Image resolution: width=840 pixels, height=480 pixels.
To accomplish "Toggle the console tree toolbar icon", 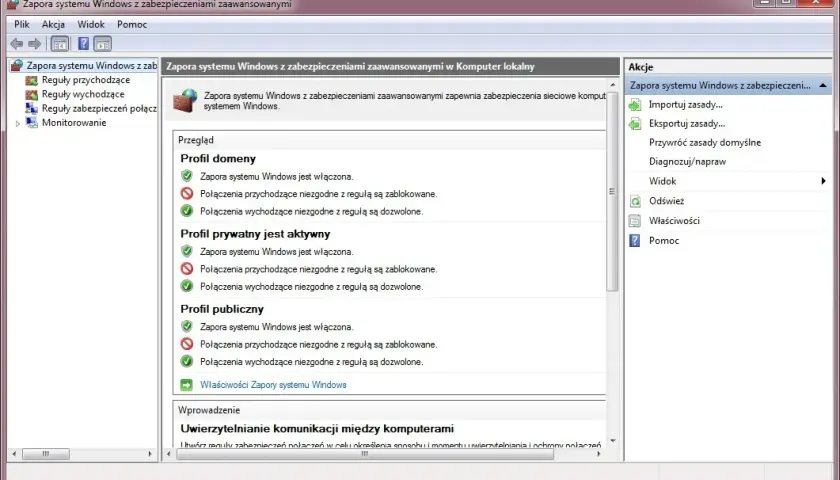I will (59, 44).
